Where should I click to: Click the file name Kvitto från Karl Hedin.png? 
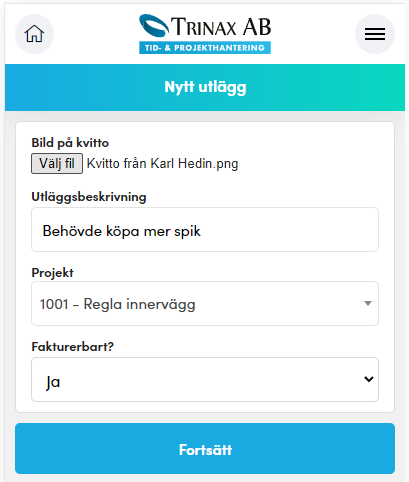(x=162, y=164)
